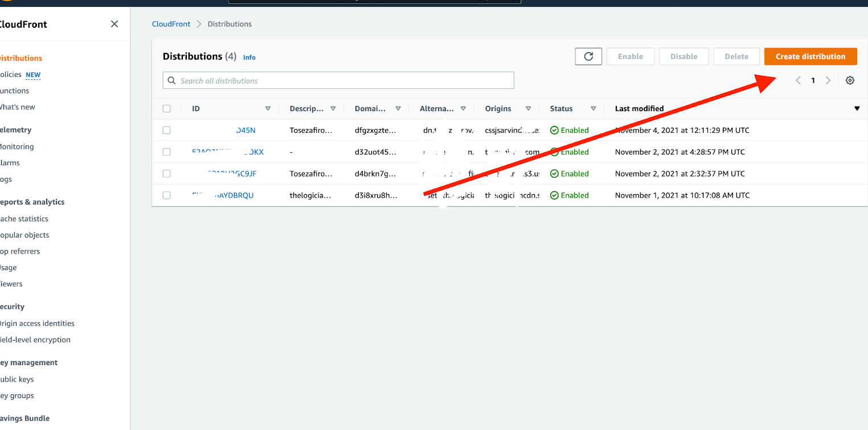868x430 pixels.
Task: Click page number 1 in pagination
Action: [x=813, y=80]
